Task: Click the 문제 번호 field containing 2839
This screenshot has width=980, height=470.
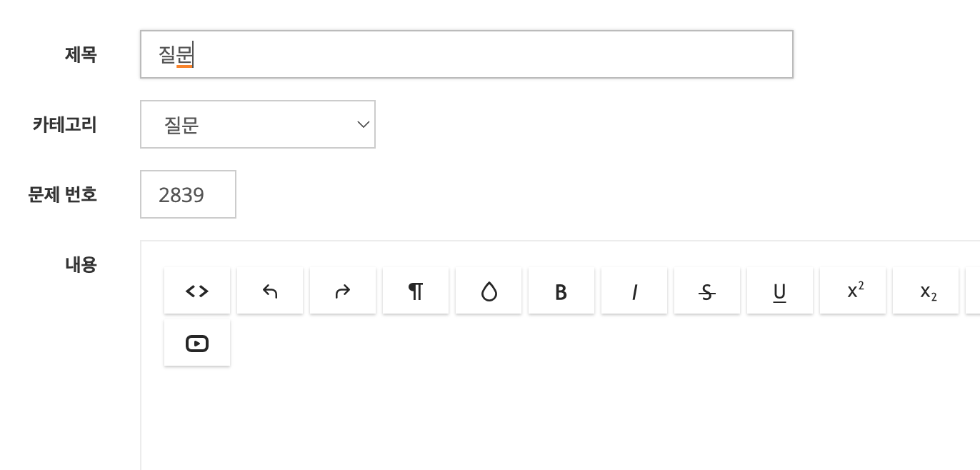Action: [x=188, y=194]
